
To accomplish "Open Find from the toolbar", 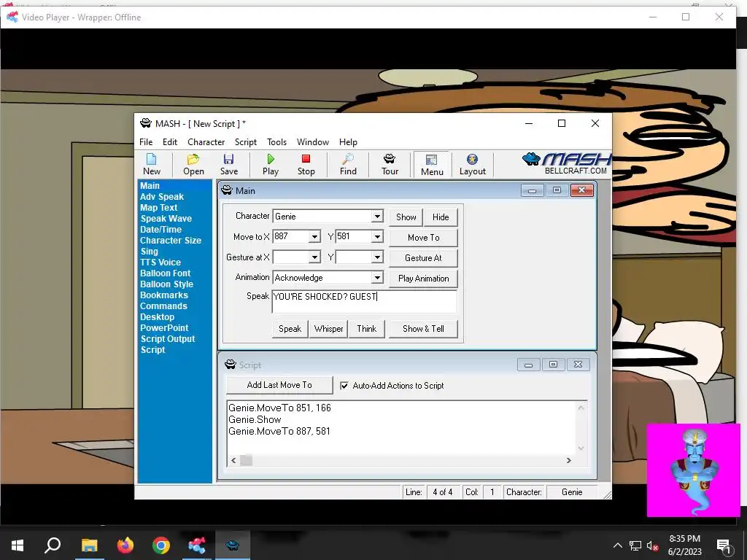I will click(348, 164).
